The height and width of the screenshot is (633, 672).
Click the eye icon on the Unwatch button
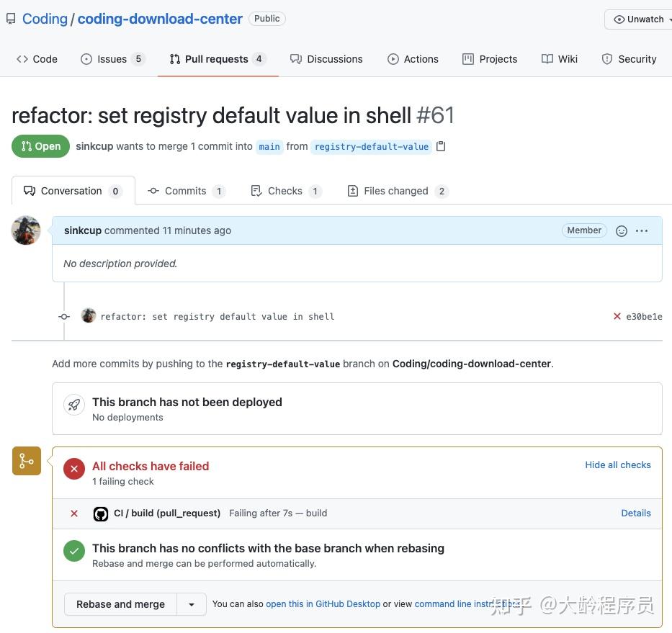[619, 19]
